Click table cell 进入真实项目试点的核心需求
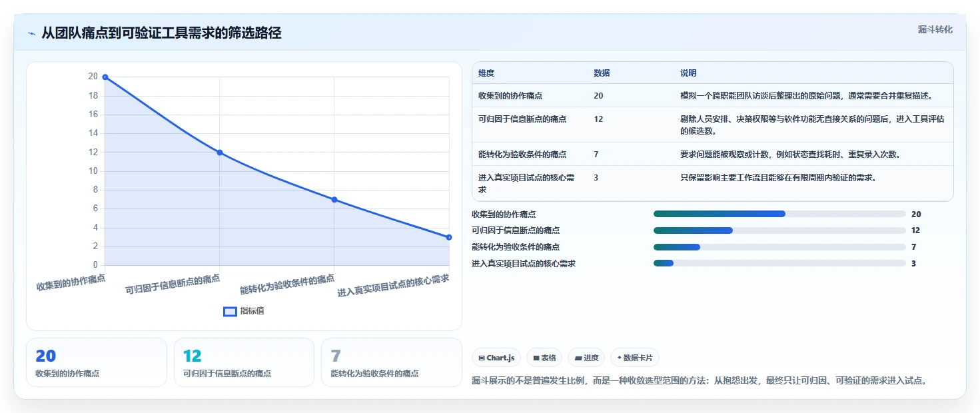 coord(526,184)
